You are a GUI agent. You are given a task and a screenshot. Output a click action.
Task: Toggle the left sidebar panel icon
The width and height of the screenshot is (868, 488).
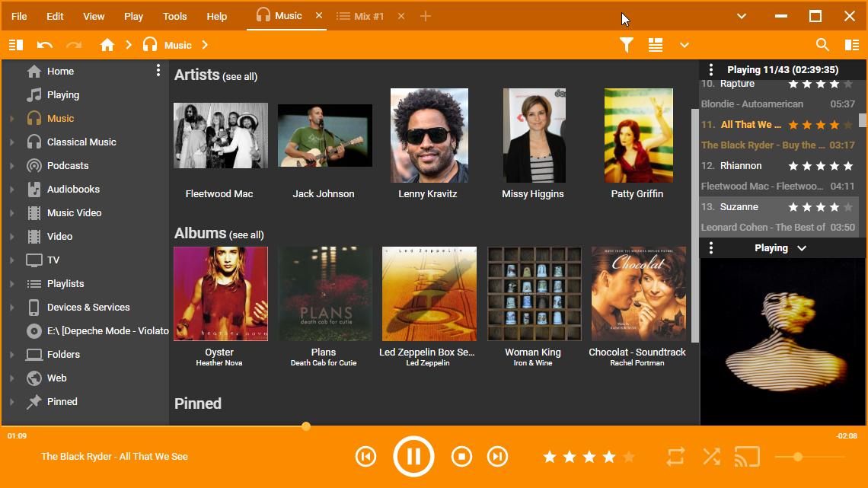[16, 45]
